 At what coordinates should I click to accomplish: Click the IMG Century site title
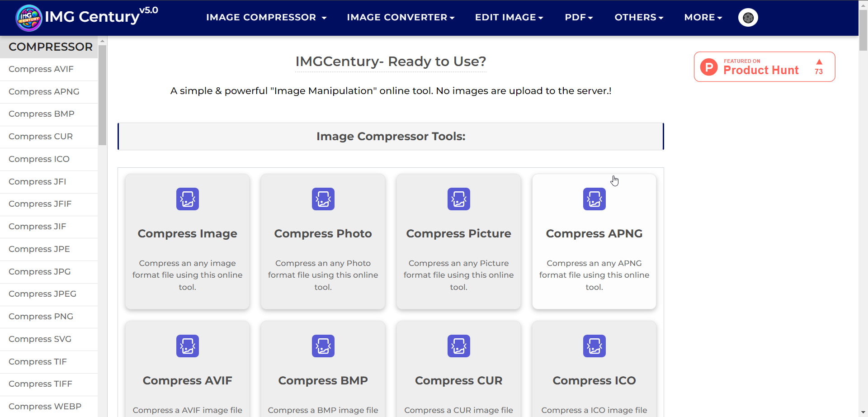click(92, 17)
